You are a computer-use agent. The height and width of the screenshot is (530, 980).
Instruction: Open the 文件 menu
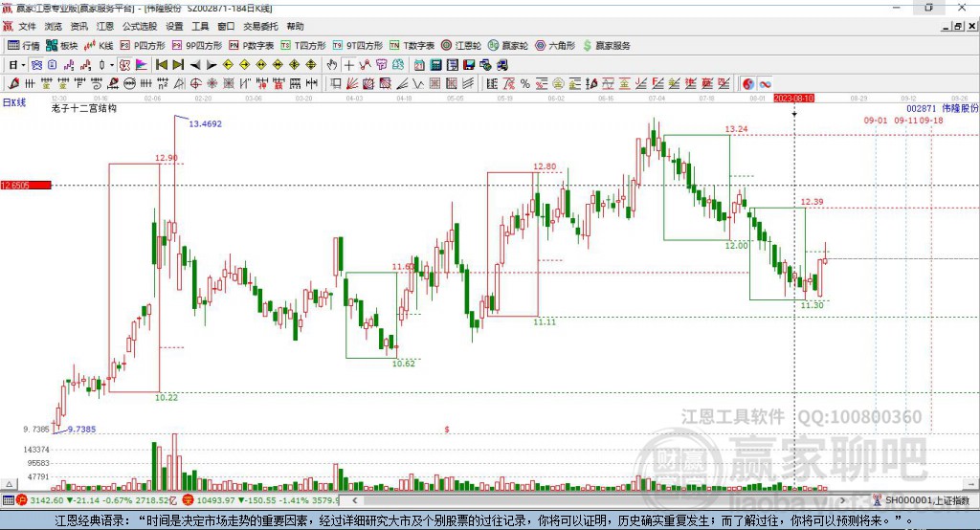click(x=27, y=26)
